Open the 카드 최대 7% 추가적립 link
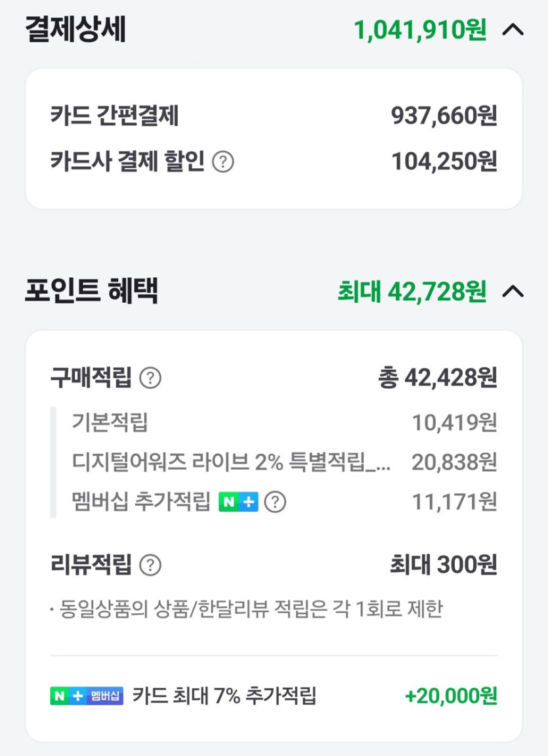Image resolution: width=548 pixels, height=756 pixels. pyautogui.click(x=224, y=696)
